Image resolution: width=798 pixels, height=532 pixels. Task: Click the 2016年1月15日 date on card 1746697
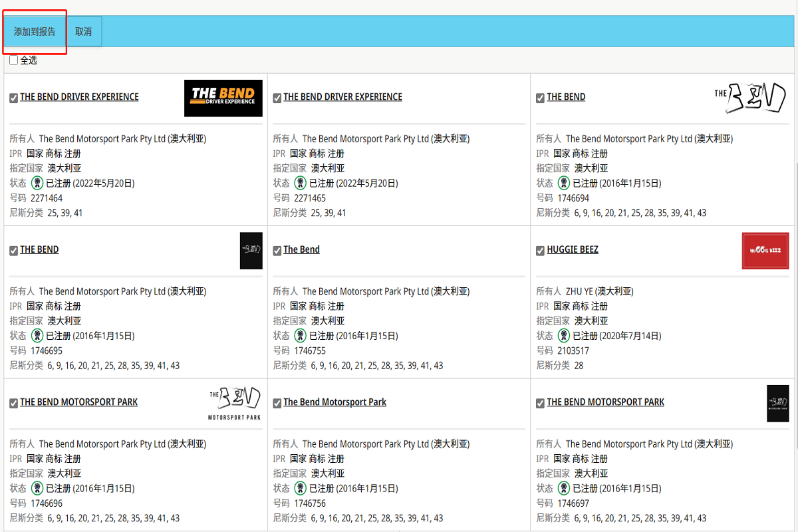[632, 488]
